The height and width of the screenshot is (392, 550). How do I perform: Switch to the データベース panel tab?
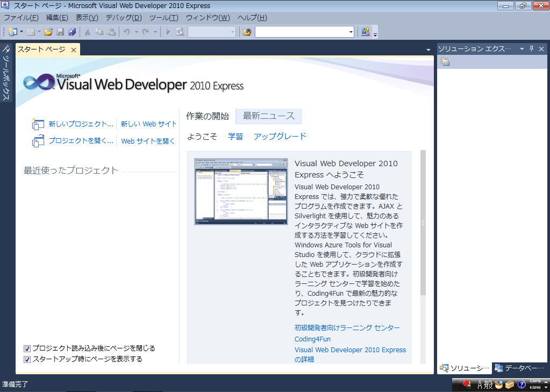pyautogui.click(x=520, y=368)
